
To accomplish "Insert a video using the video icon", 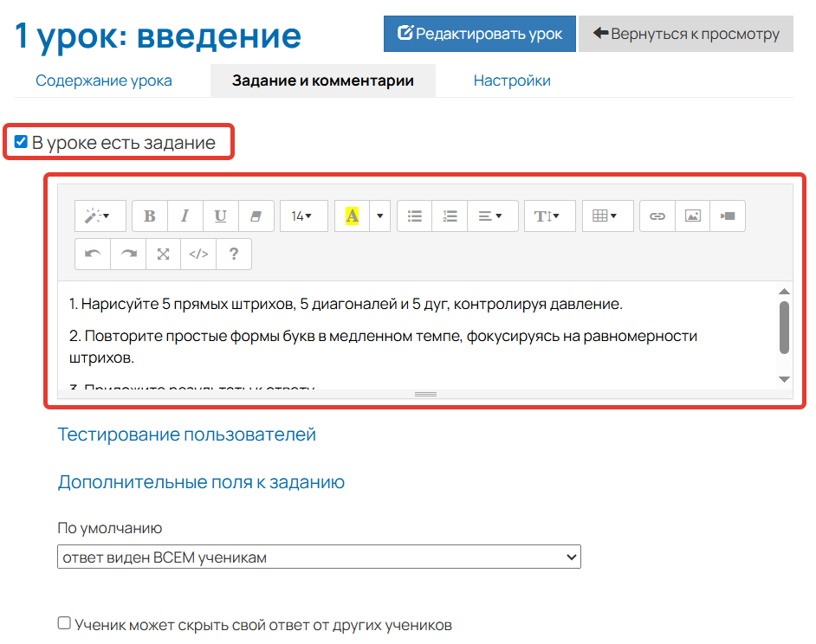I will coord(728,216).
